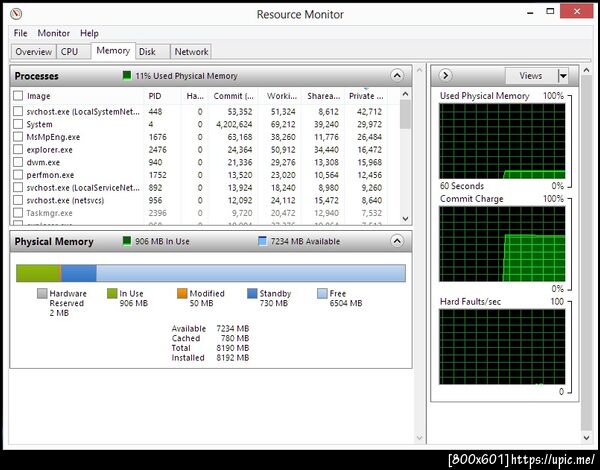Maximize the Resource Monitor window
Viewport: 600px width, 470px height.
coord(550,11)
